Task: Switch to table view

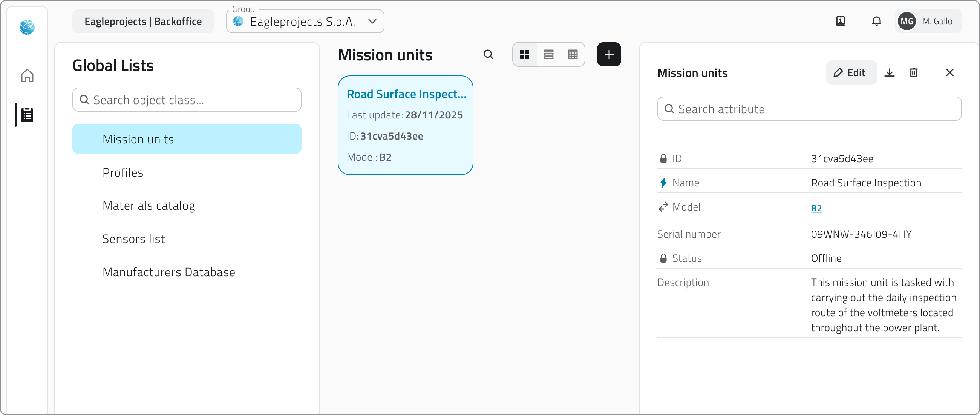Action: (573, 54)
